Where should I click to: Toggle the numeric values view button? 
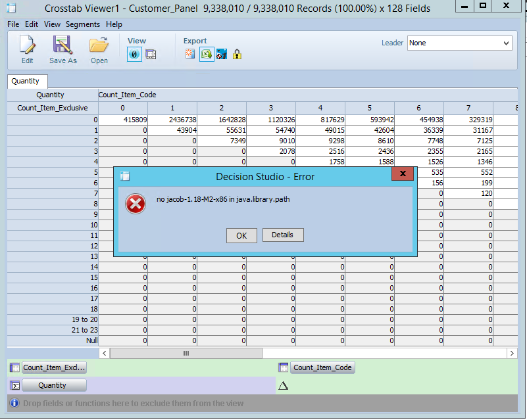point(134,55)
